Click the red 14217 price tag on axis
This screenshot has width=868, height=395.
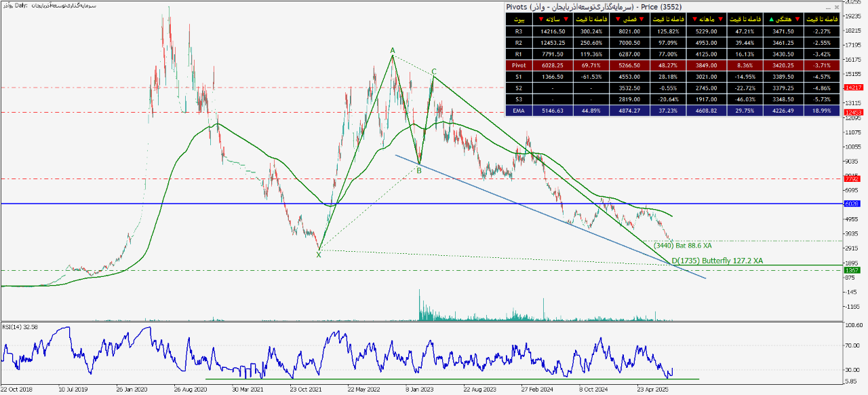(x=852, y=88)
